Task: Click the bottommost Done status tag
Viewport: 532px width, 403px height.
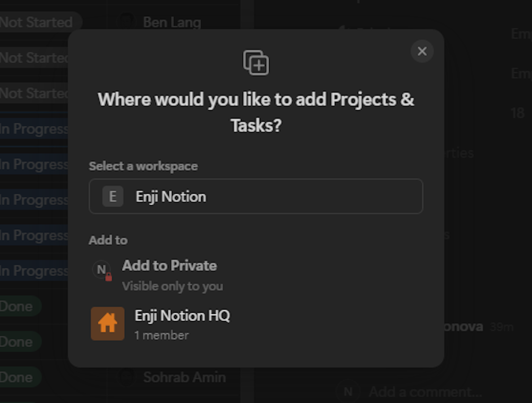Action: coord(20,377)
